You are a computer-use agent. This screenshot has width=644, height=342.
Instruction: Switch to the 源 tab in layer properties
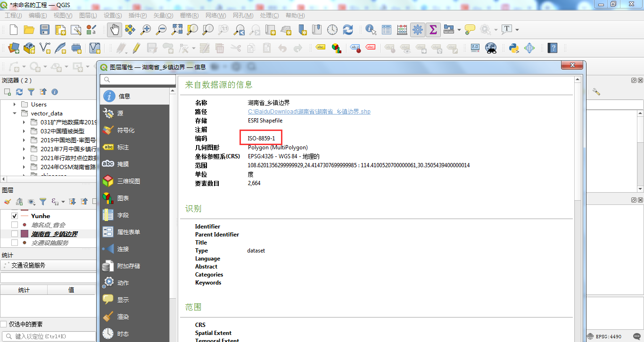(x=134, y=113)
